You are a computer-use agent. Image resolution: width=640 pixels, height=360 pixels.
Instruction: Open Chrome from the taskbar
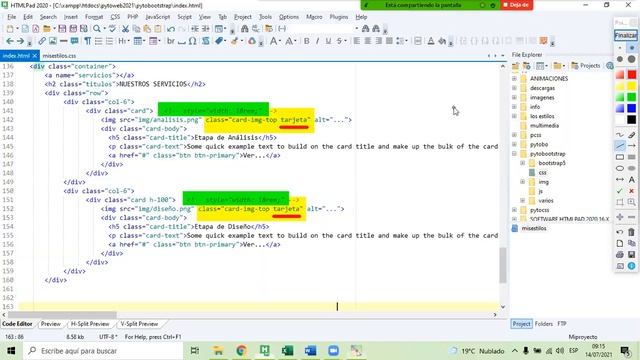(x=241, y=351)
